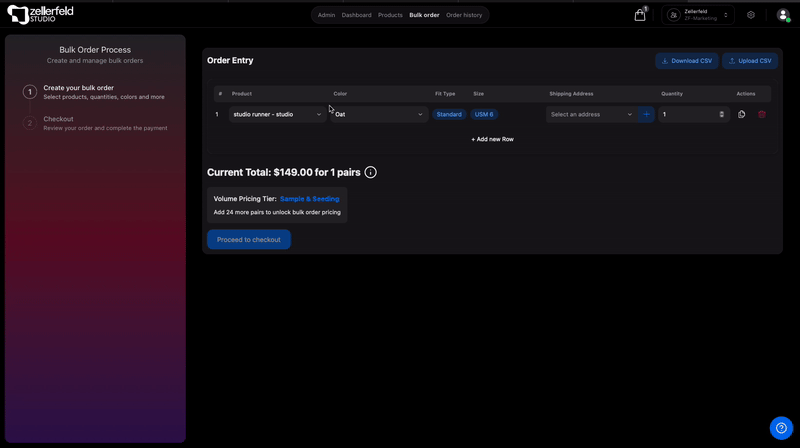This screenshot has width=800, height=448.
Task: Expand the Zellerfeld ZF-Marketing account switcher
Action: [698, 15]
